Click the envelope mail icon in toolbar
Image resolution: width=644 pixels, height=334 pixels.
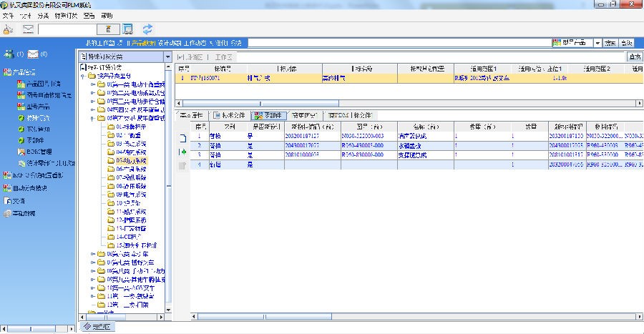click(x=29, y=29)
